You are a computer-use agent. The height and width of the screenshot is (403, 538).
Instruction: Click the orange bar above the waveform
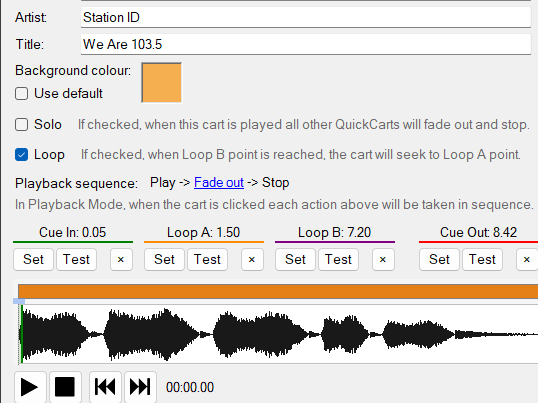[278, 292]
